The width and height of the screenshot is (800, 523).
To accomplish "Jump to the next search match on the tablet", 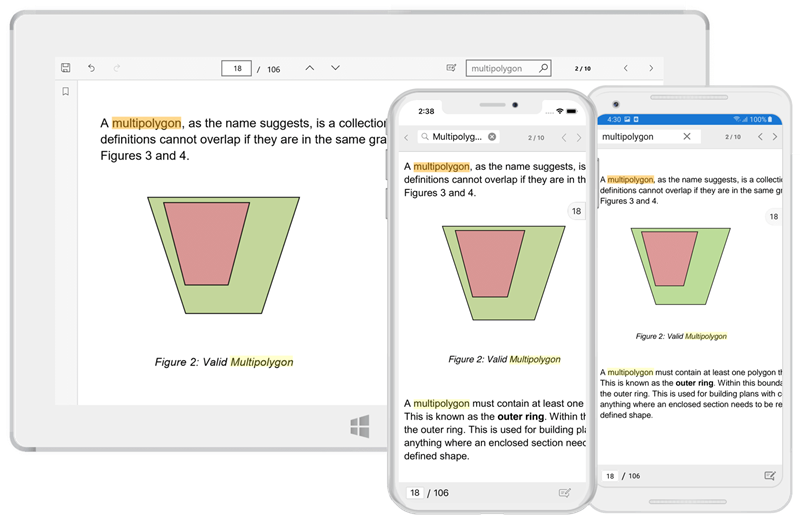I will pos(652,68).
